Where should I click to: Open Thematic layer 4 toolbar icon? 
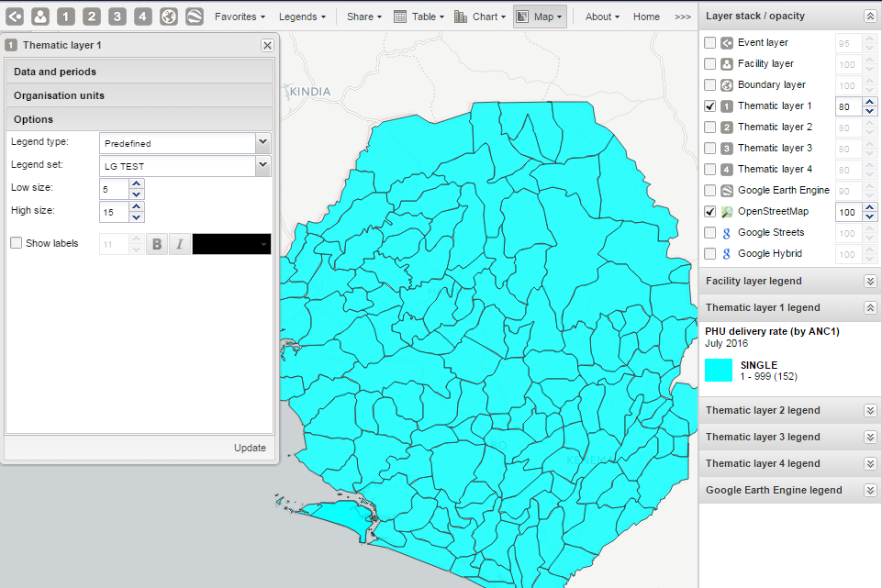[x=143, y=17]
